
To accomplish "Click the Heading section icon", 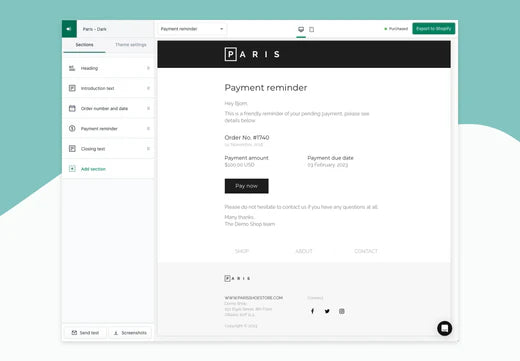I will (72, 68).
